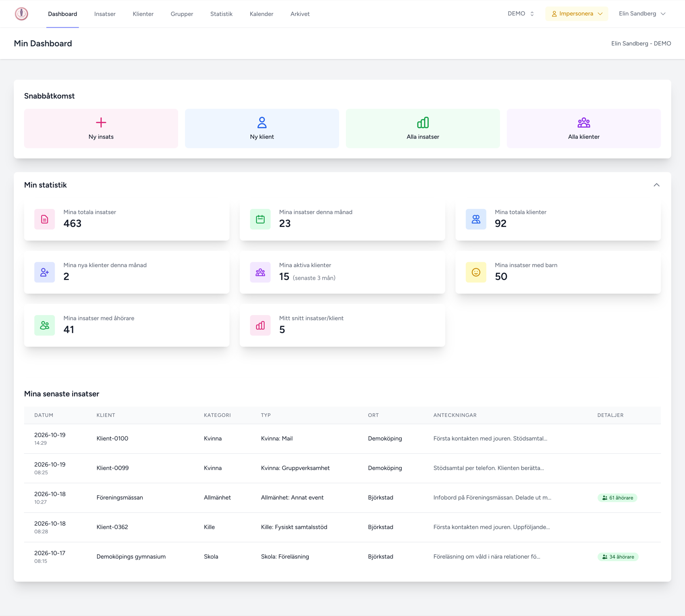Click the person icon in Impersonera button
This screenshot has width=685, height=616.
pos(554,14)
